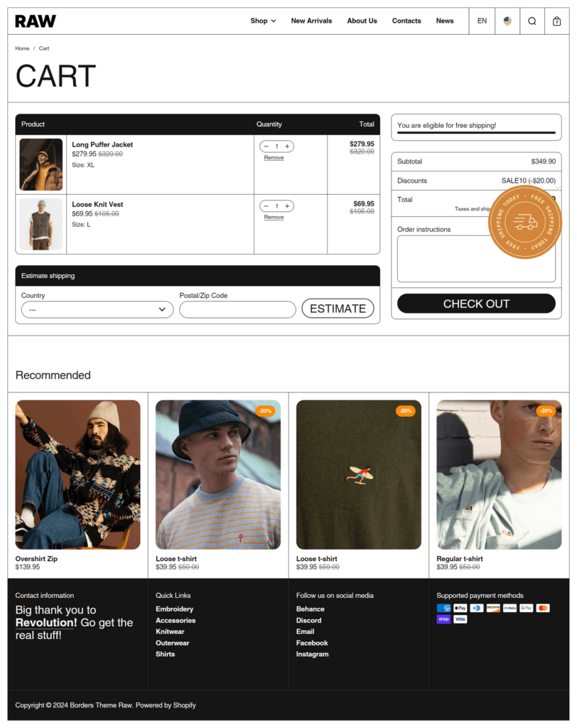
Task: Expand the Shop dropdown menu
Action: tap(263, 21)
